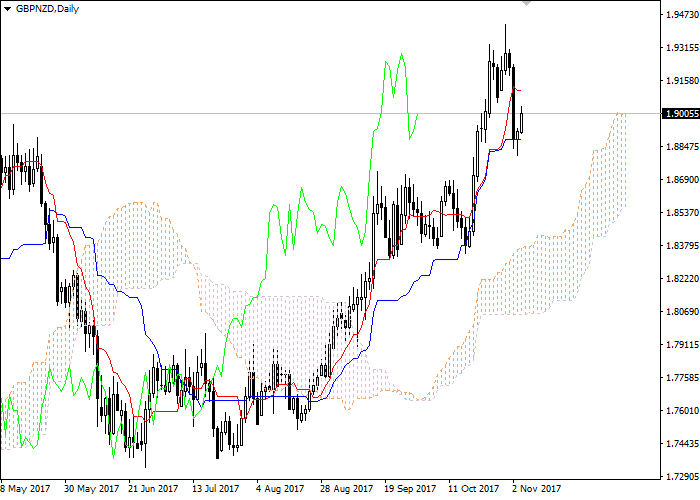Click price scale value 1.94730
This screenshot has height=500, width=700.
[x=682, y=15]
